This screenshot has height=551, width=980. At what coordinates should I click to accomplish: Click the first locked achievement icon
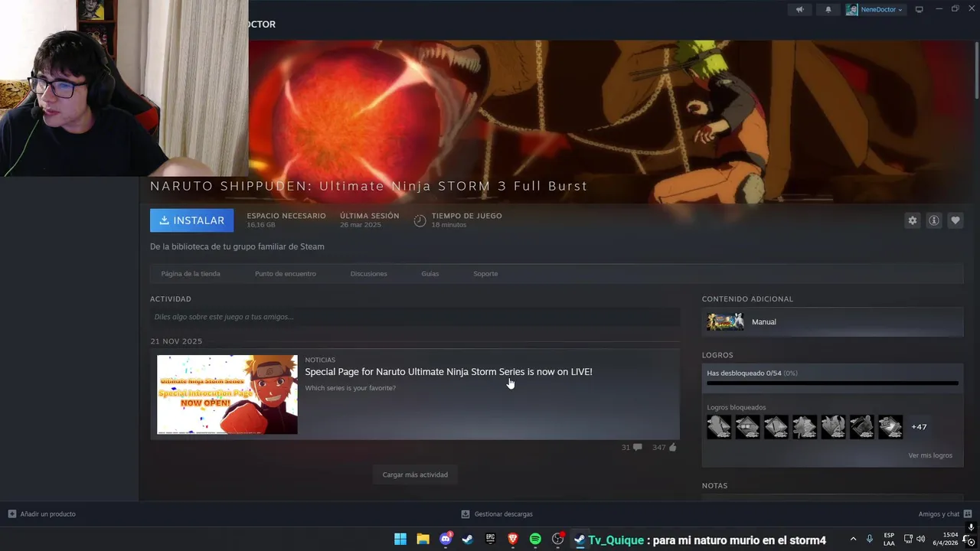(x=719, y=427)
